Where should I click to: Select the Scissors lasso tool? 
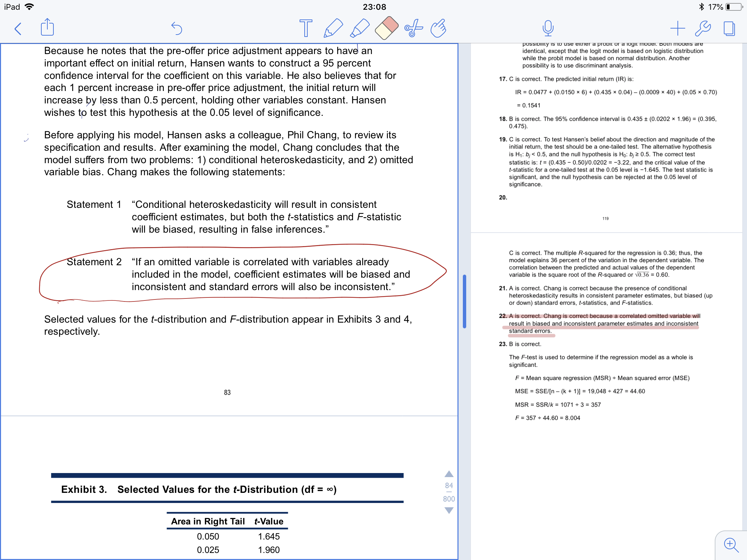[x=413, y=28]
